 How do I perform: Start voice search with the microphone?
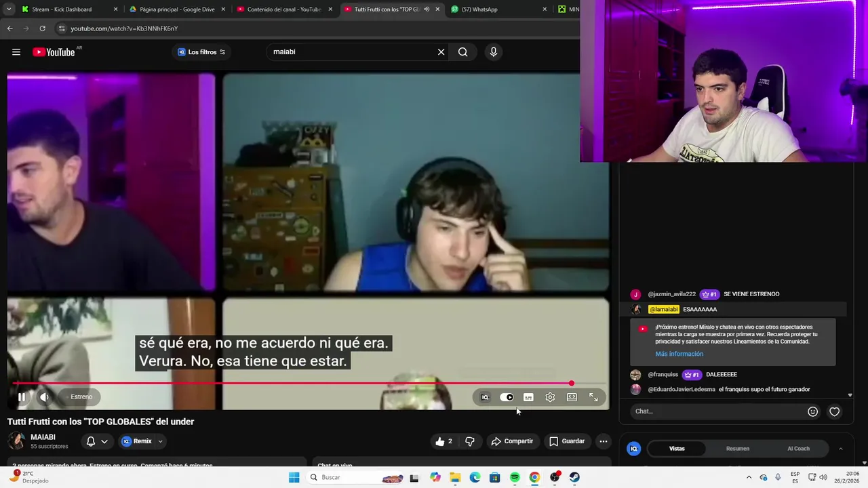[493, 52]
